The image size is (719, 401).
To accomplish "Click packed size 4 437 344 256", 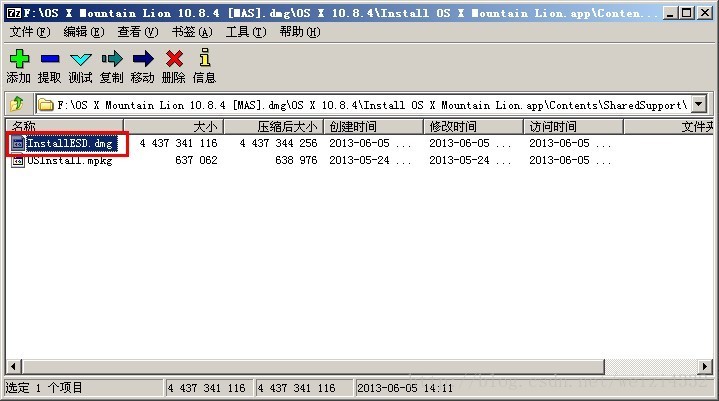I will pos(278,143).
